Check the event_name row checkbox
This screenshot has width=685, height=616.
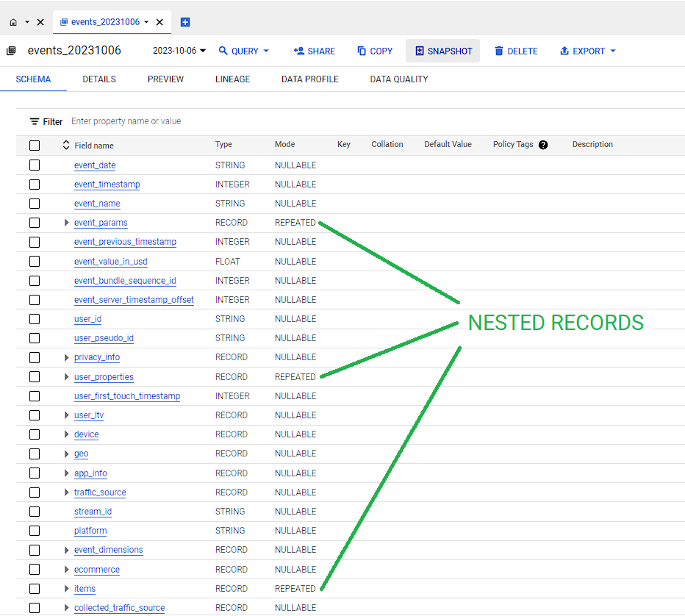35,204
